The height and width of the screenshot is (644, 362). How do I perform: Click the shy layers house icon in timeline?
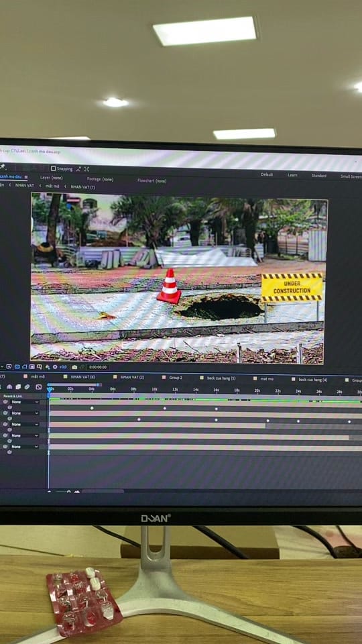[x=9, y=386]
